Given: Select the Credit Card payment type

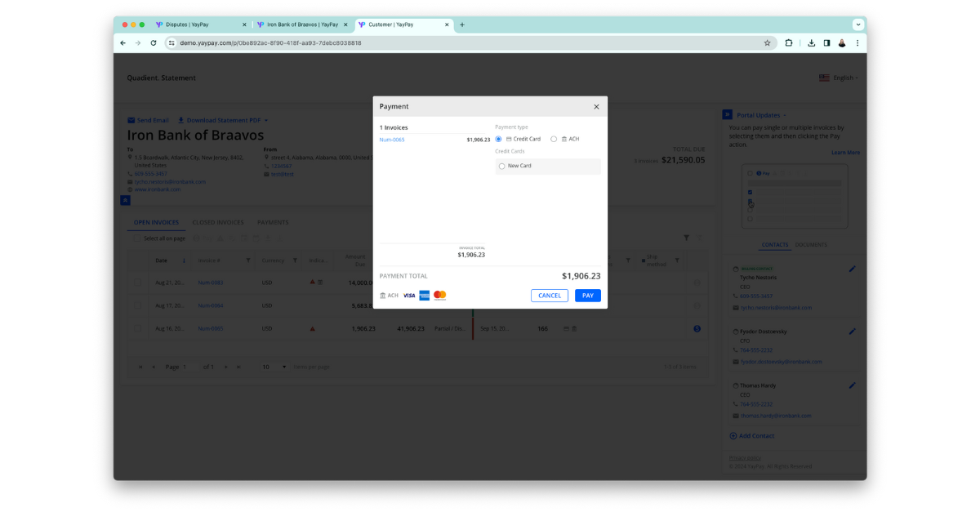Looking at the screenshot, I should tap(498, 140).
